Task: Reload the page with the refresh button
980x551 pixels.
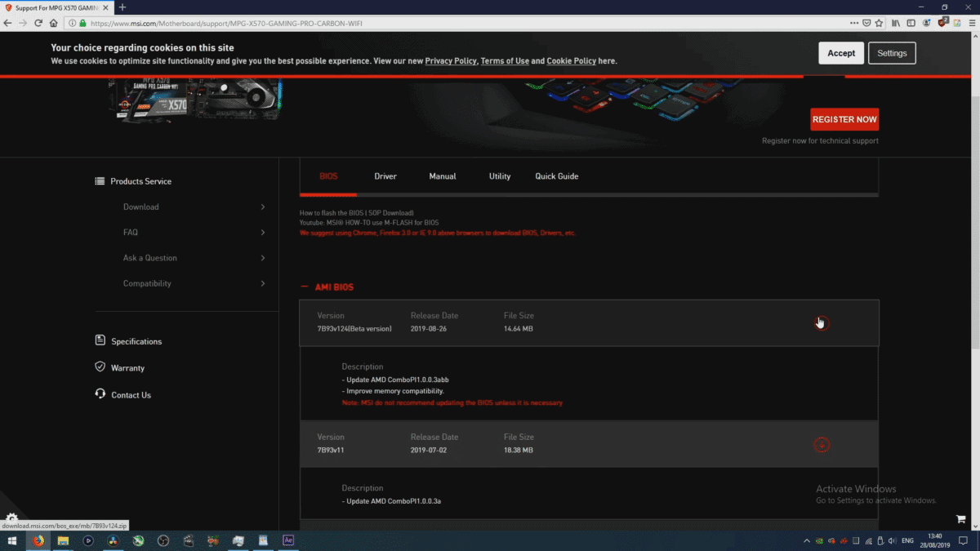Action: 38,23
